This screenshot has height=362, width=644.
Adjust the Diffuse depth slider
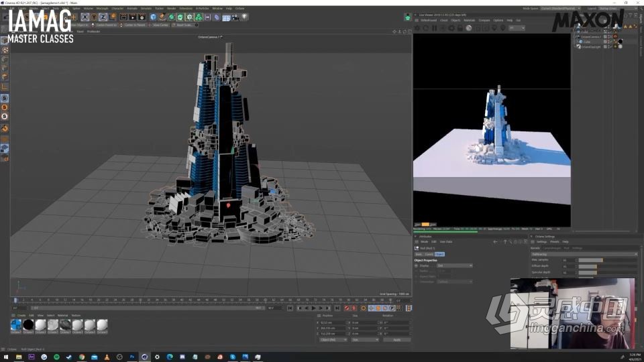tap(608, 266)
